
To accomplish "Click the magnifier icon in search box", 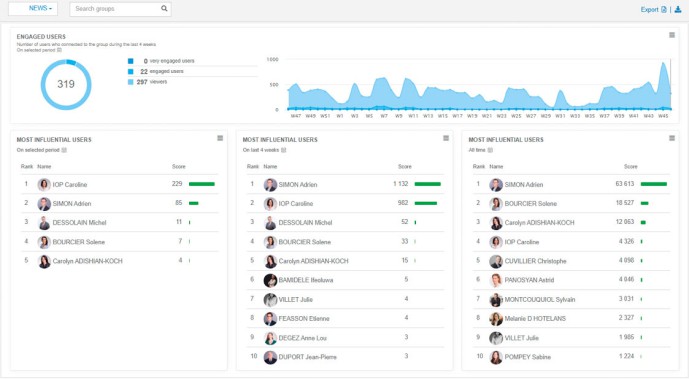I will point(164,8).
